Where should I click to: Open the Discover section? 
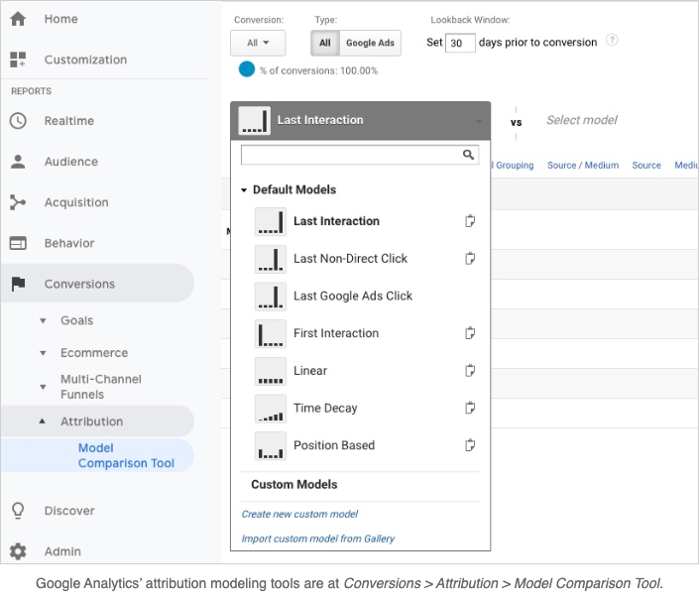(69, 511)
